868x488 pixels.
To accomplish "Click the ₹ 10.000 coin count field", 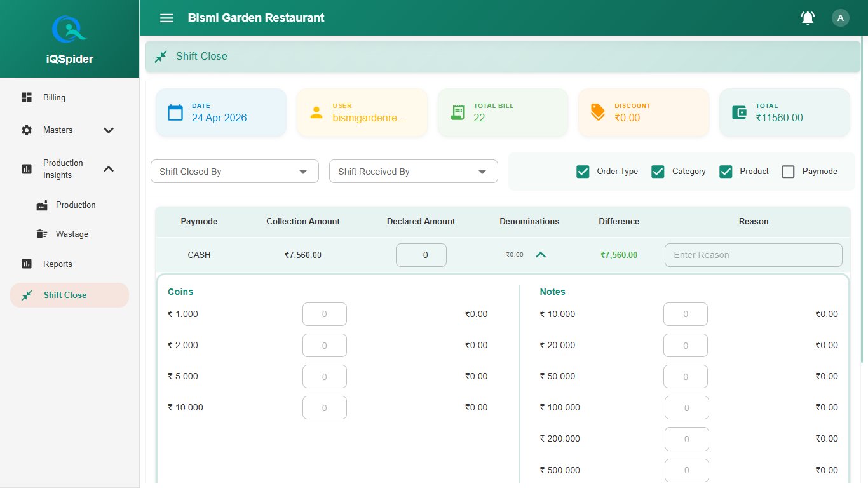I will point(325,407).
